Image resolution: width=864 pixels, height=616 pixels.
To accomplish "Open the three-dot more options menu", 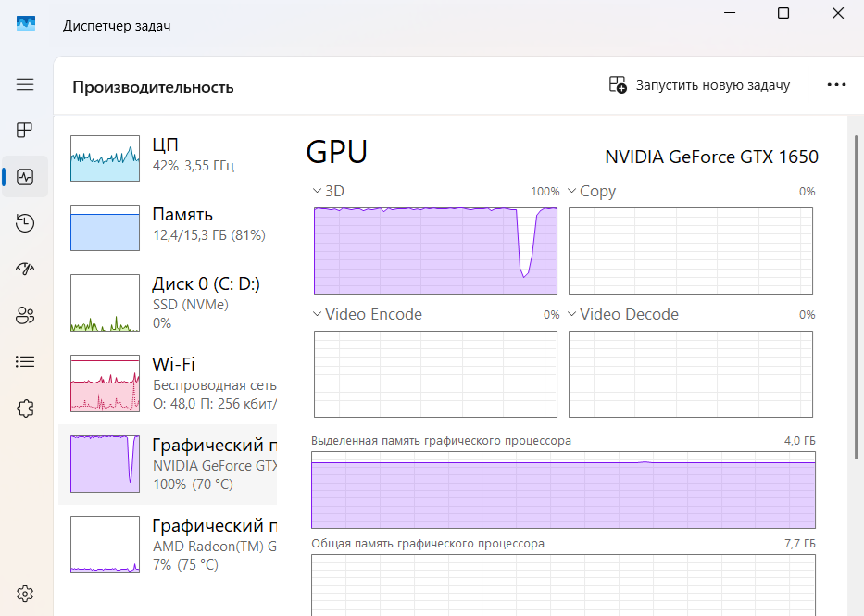I will (x=836, y=85).
